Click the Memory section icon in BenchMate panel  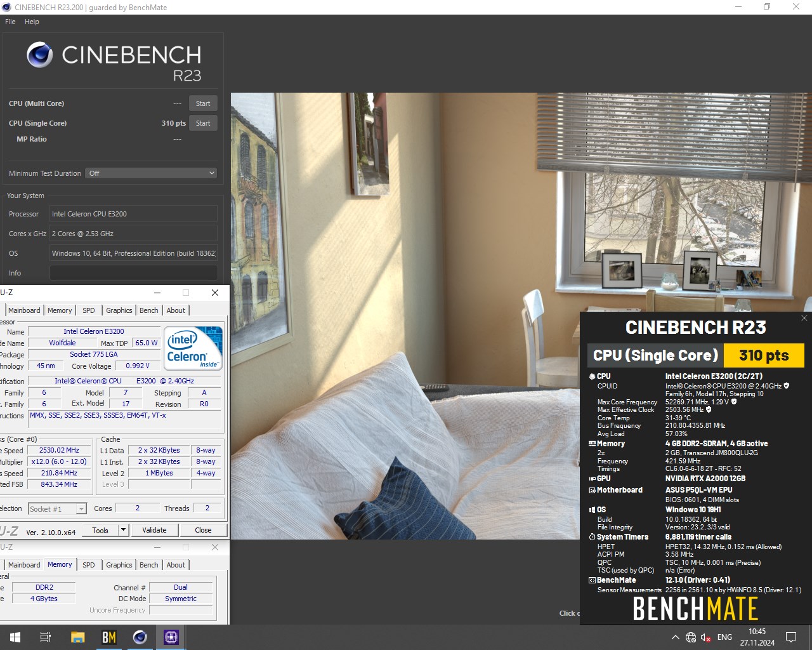[x=592, y=444]
